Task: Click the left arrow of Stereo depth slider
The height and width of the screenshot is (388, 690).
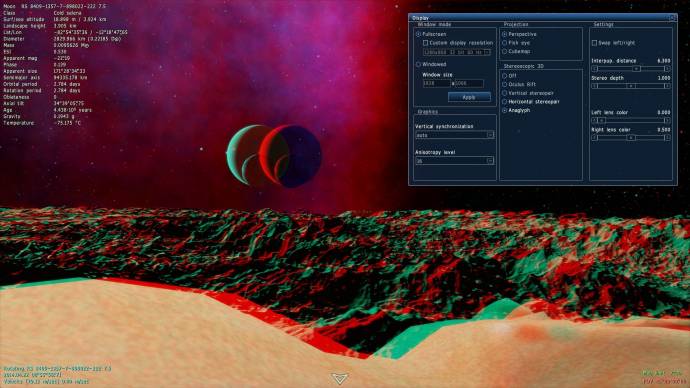Action: [595, 86]
